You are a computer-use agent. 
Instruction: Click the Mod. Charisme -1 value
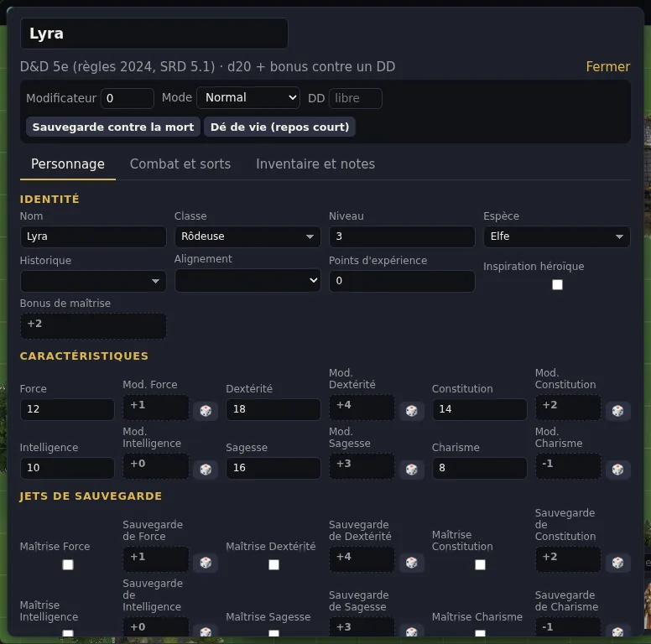pos(568,465)
